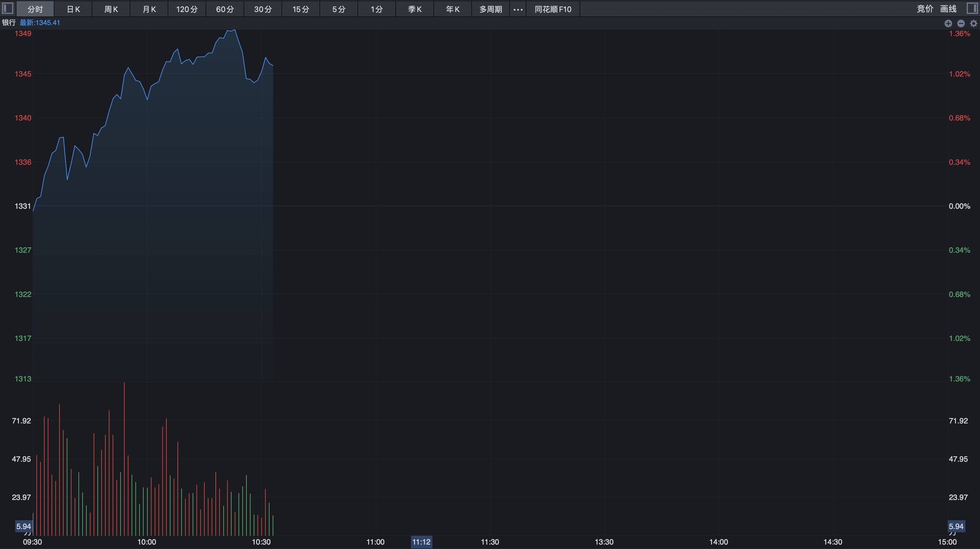Open chart settings gear icon
Image resolution: width=980 pixels, height=549 pixels.
pos(974,24)
